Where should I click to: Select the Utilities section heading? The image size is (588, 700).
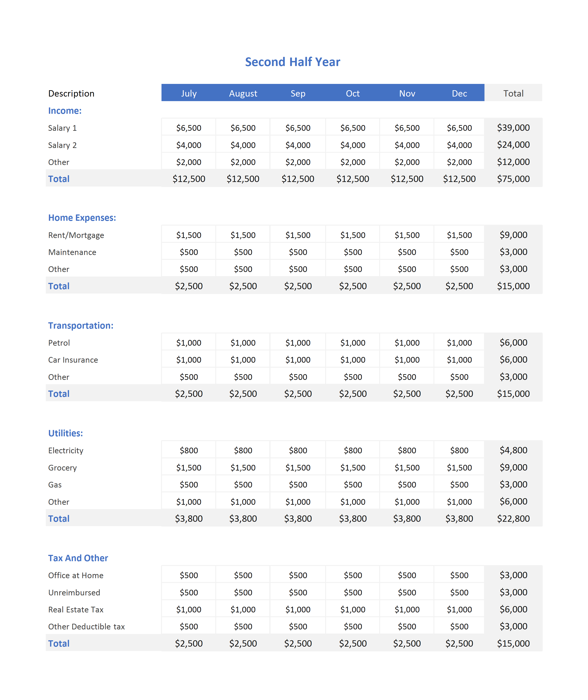point(65,433)
